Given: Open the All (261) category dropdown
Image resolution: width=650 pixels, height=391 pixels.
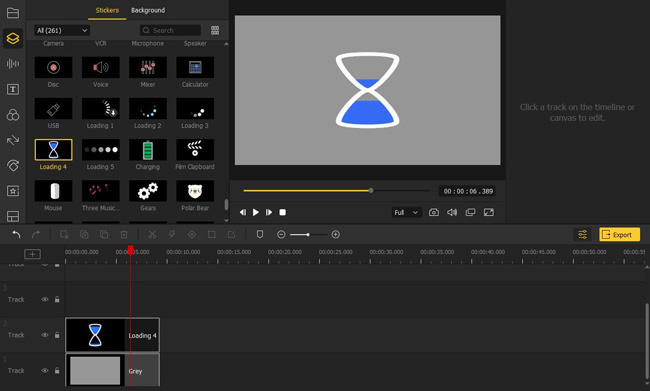Looking at the screenshot, I should click(62, 30).
